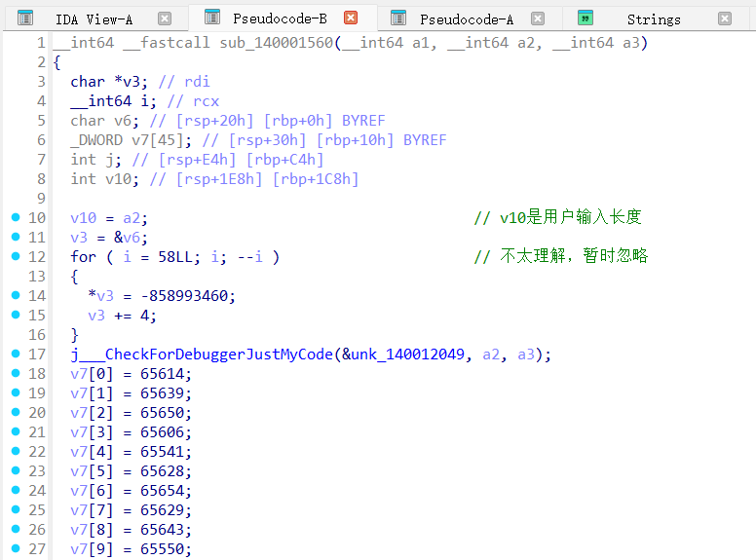The image size is (756, 560).
Task: Switch to the Strings tab
Action: 654,19
